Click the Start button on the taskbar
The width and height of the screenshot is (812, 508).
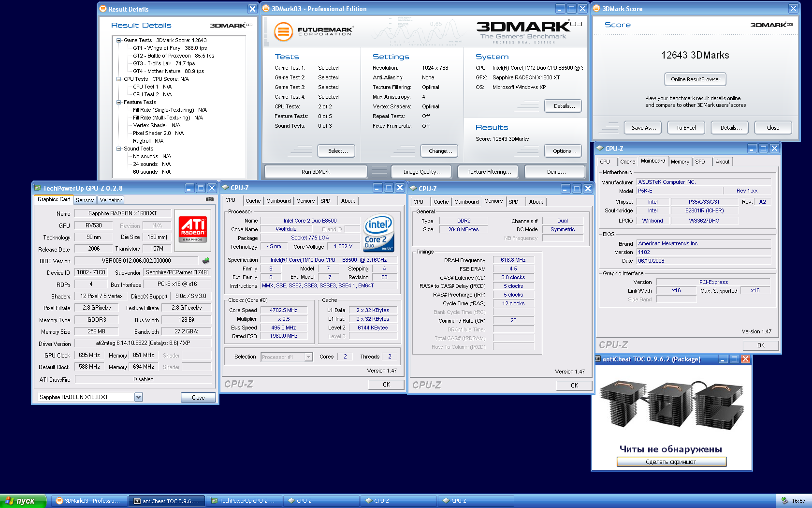pyautogui.click(x=23, y=501)
